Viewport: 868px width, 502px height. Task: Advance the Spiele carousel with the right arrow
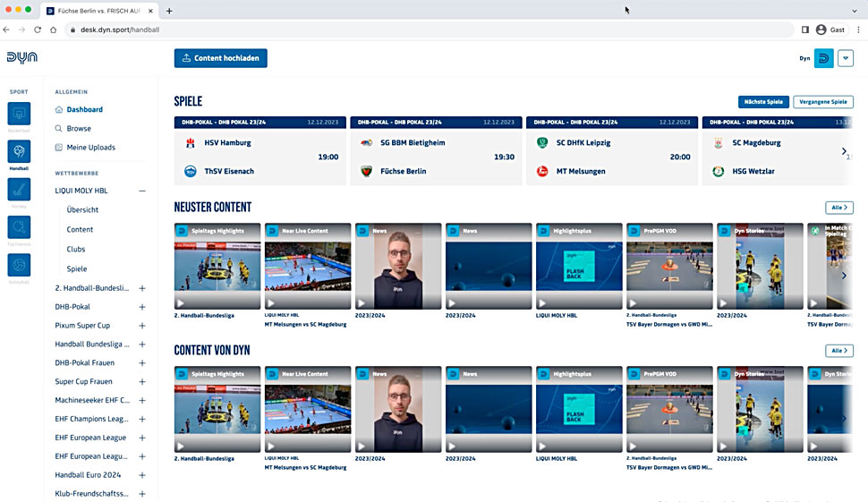click(844, 151)
